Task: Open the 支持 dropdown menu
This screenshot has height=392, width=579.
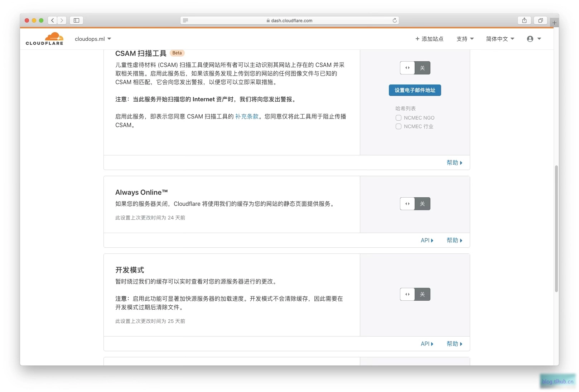Action: 465,39
